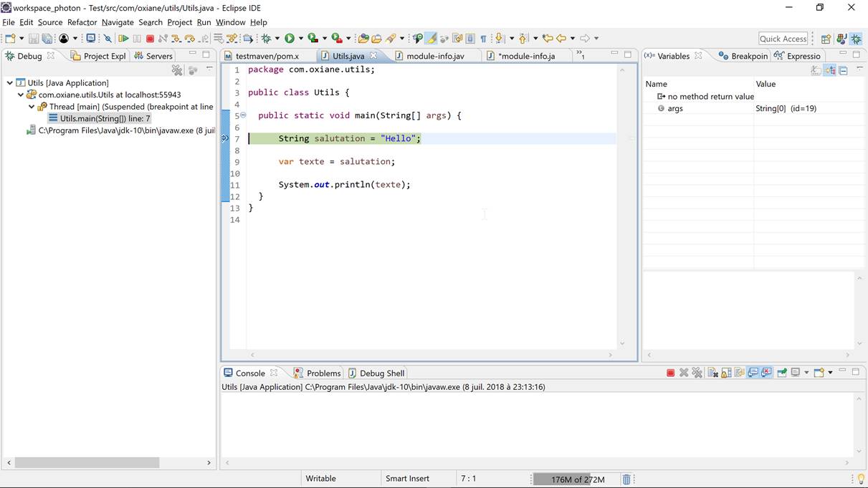Click the green Resume button in the toolbar
The height and width of the screenshot is (488, 868).
pos(123,39)
